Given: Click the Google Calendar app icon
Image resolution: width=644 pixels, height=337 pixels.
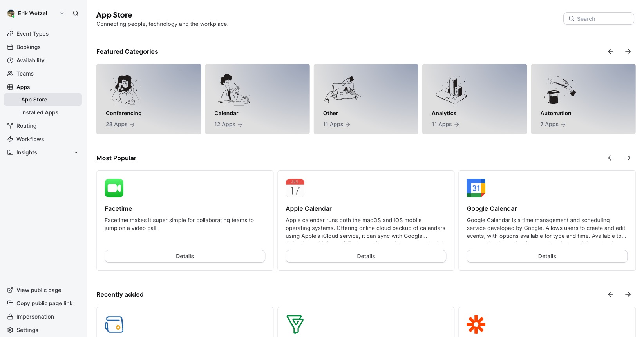Looking at the screenshot, I should [x=476, y=188].
